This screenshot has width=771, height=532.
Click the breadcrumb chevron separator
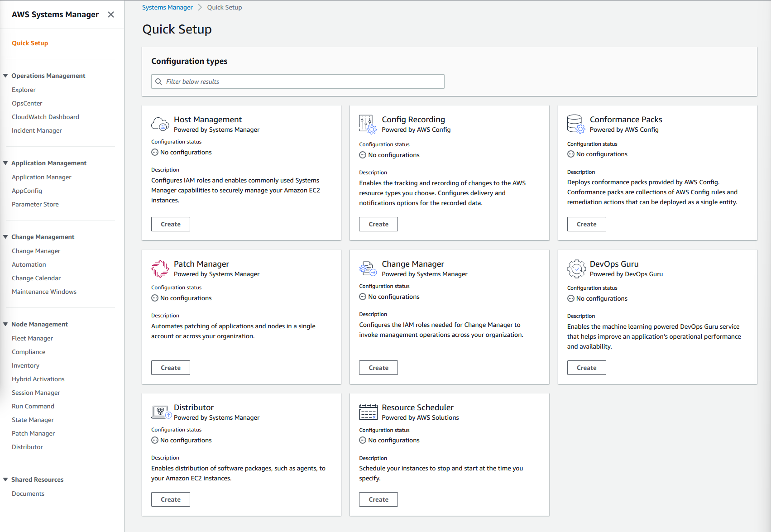pos(200,7)
